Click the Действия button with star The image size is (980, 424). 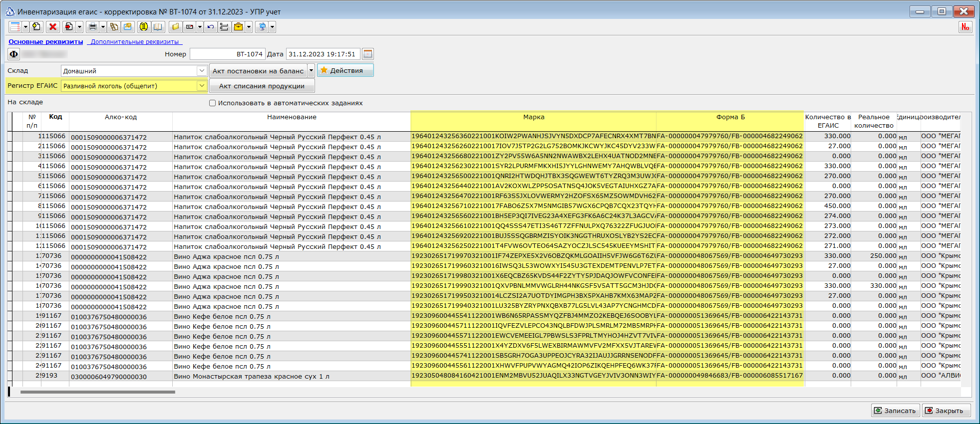[x=345, y=70]
